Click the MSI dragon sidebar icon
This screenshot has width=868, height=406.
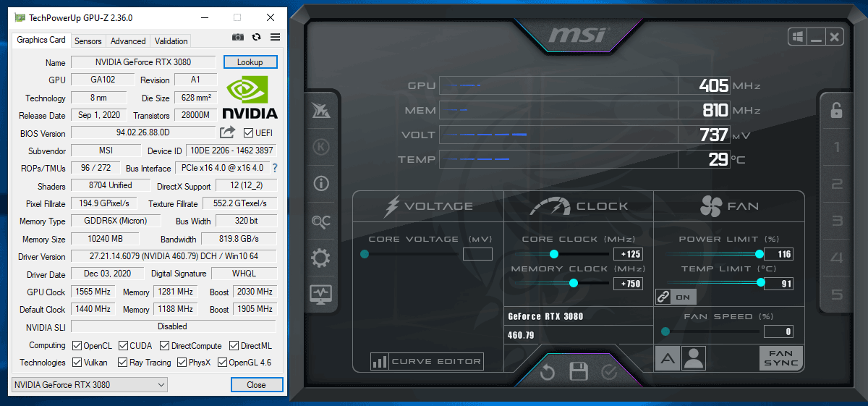(x=320, y=110)
